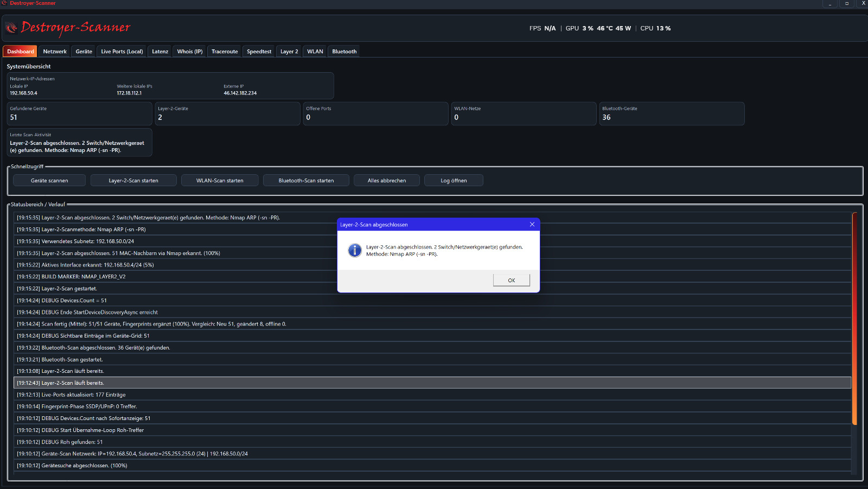Select highlighted 19:12:43 Layer-2-Scan läuft bereits row
Image resolution: width=868 pixels, height=489 pixels.
coord(432,383)
